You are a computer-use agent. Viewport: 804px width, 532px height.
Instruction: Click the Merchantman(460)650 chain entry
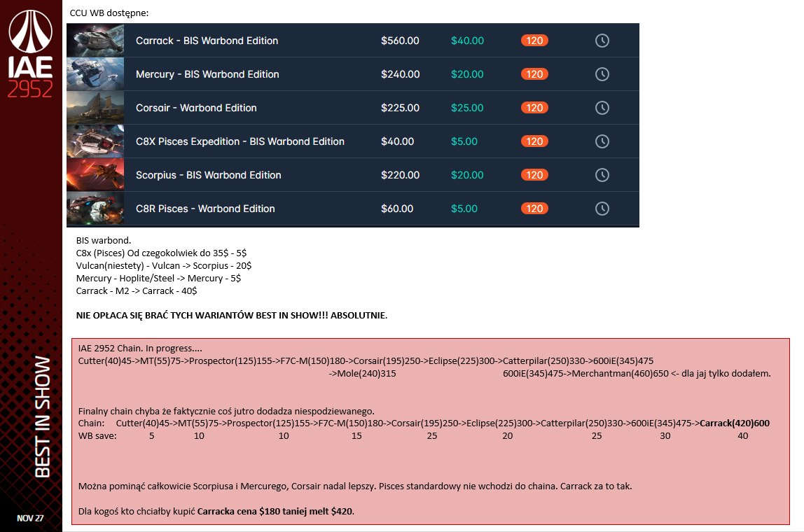621,373
